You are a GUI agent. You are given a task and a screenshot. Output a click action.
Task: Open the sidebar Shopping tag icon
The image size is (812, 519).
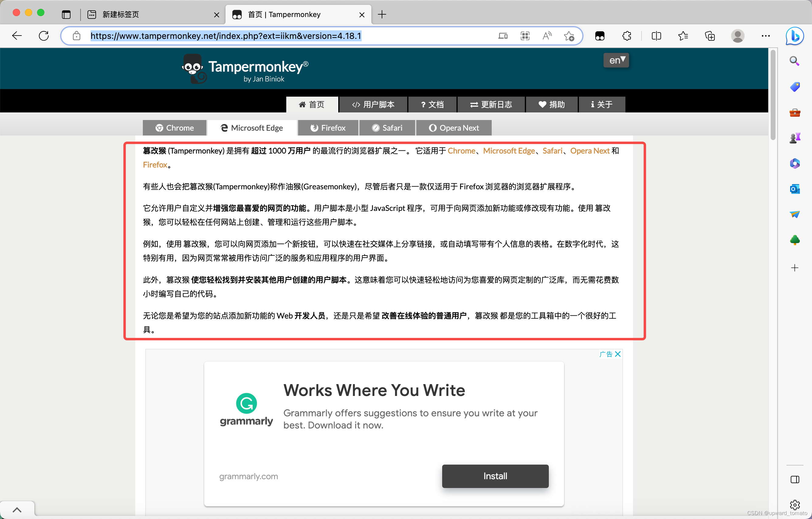pyautogui.click(x=795, y=87)
